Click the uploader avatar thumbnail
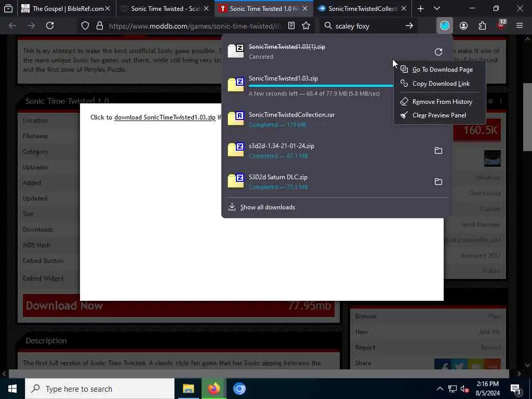 click(x=493, y=158)
